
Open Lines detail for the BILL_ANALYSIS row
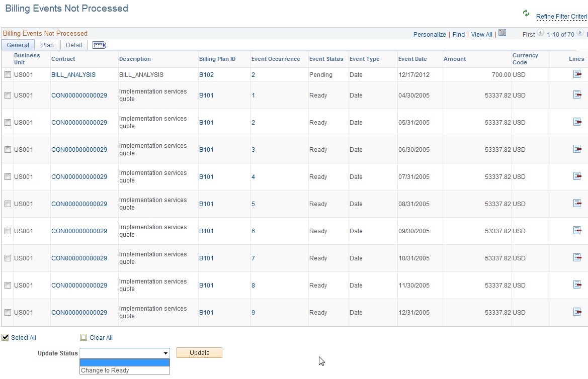tap(577, 73)
